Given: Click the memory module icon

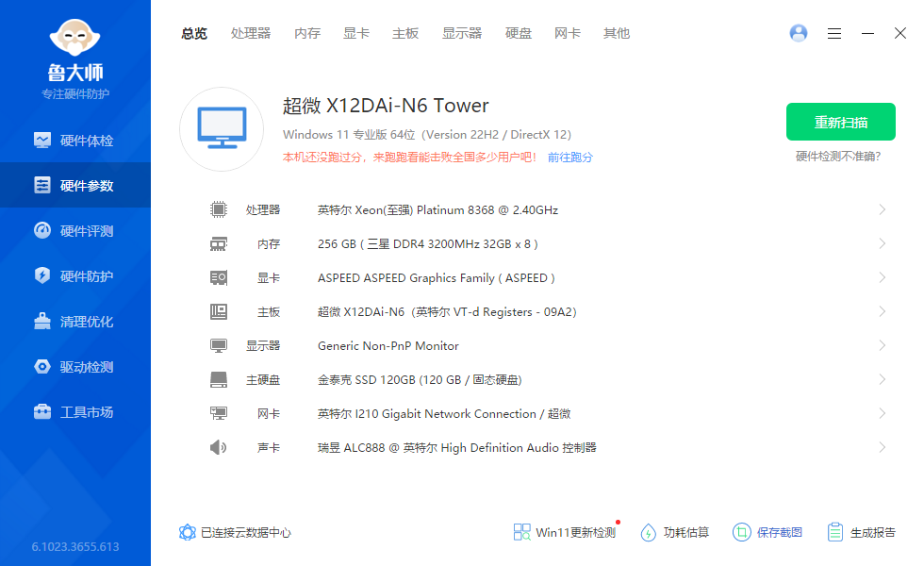Looking at the screenshot, I should click(219, 243).
